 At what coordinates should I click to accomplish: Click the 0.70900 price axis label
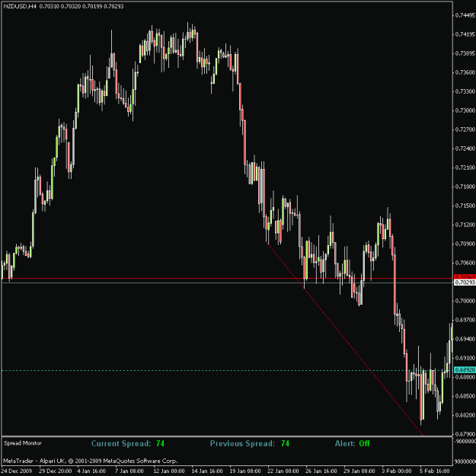pyautogui.click(x=465, y=244)
